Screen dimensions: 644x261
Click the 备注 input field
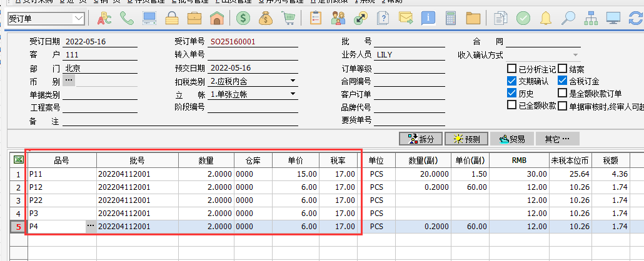coord(188,121)
